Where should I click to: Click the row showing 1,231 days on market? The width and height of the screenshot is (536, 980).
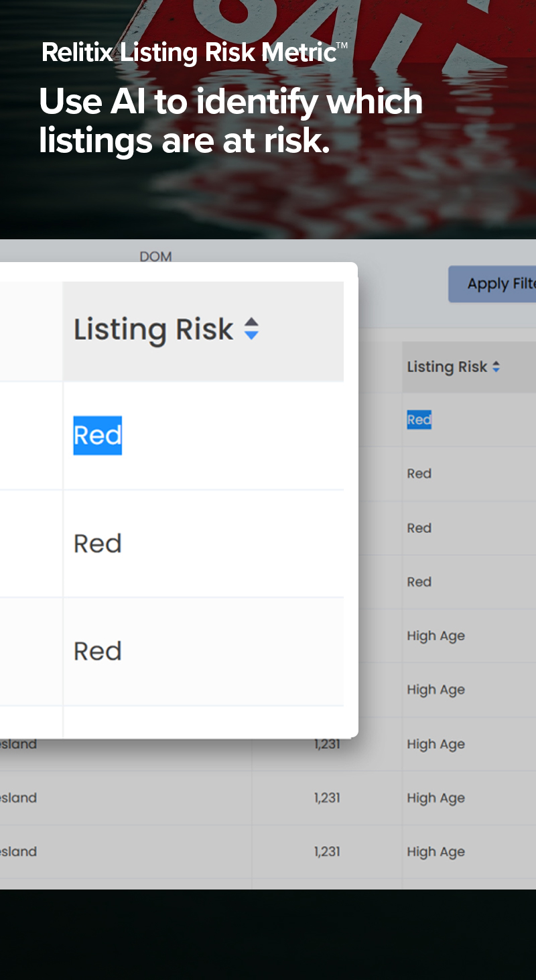326,744
